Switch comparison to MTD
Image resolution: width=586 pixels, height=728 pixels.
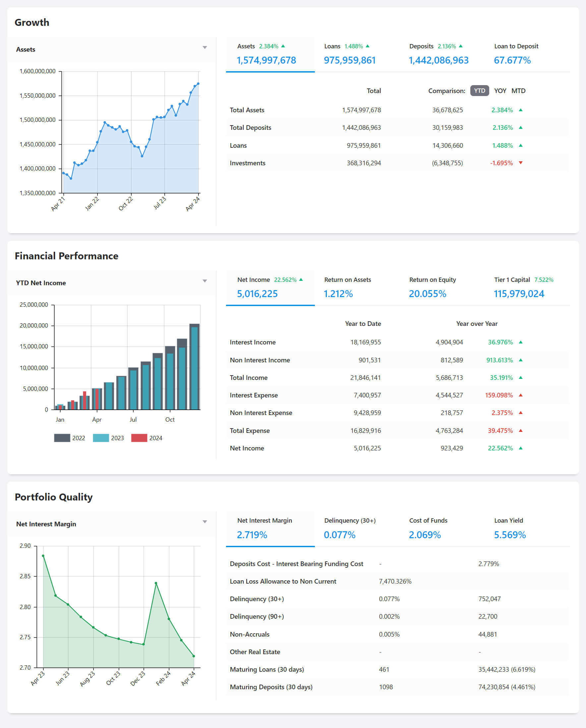click(518, 91)
